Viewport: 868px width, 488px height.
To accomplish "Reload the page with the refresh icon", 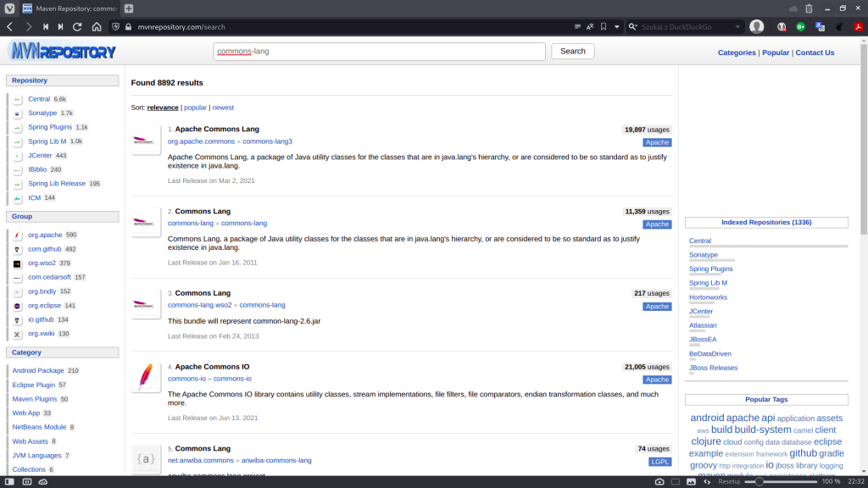I will 78,26.
